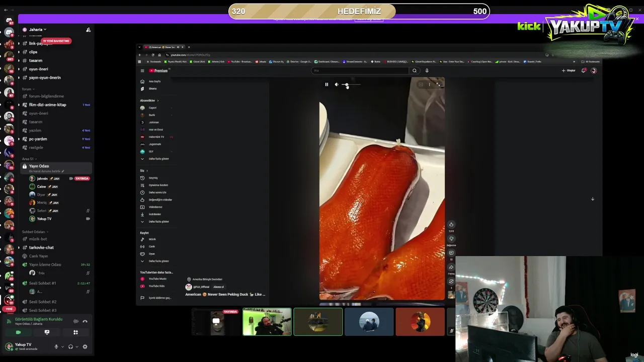644x362 pixels.
Task: Open YouTube Music link in sidebar
Action: point(157,279)
